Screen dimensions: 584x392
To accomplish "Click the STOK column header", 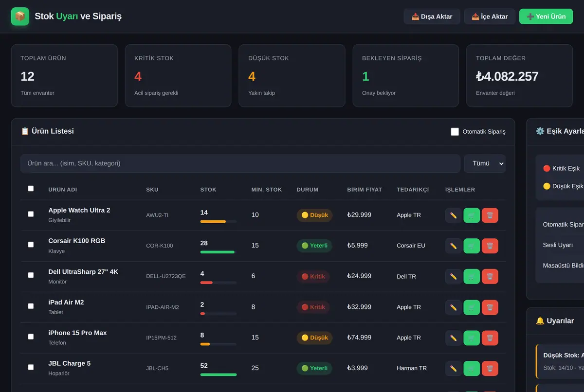I will [208, 190].
